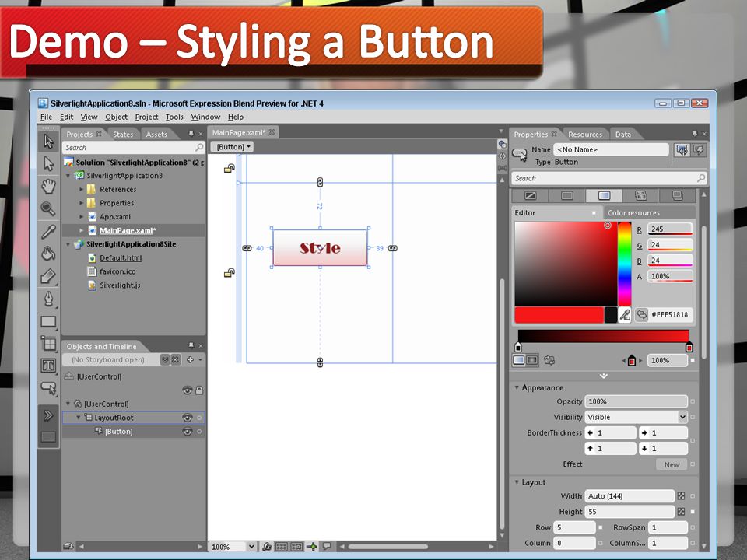This screenshot has height=560, width=747.
Task: Click the rainbow hue slider strip
Action: pyautogui.click(x=625, y=264)
